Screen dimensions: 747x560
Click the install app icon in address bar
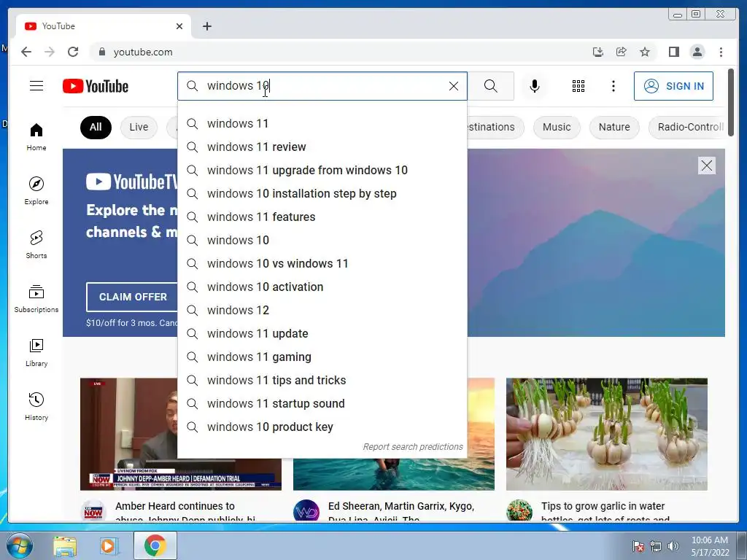click(x=598, y=52)
